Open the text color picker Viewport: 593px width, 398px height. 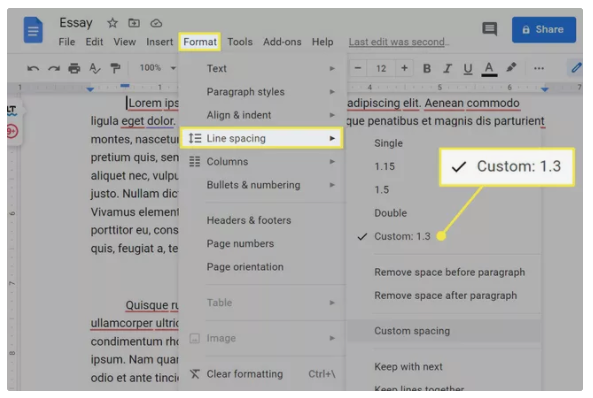[x=489, y=69]
